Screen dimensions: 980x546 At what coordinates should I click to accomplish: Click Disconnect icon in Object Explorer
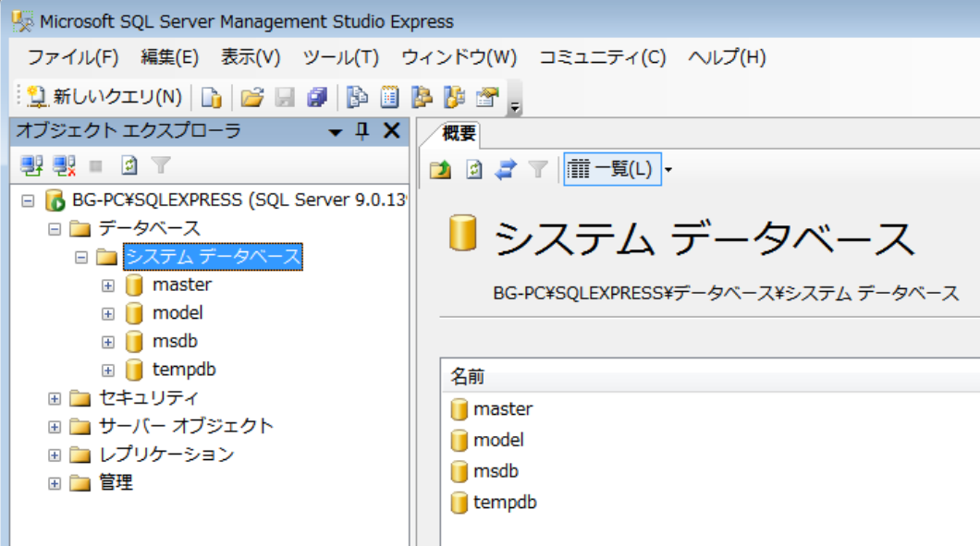tap(64, 165)
